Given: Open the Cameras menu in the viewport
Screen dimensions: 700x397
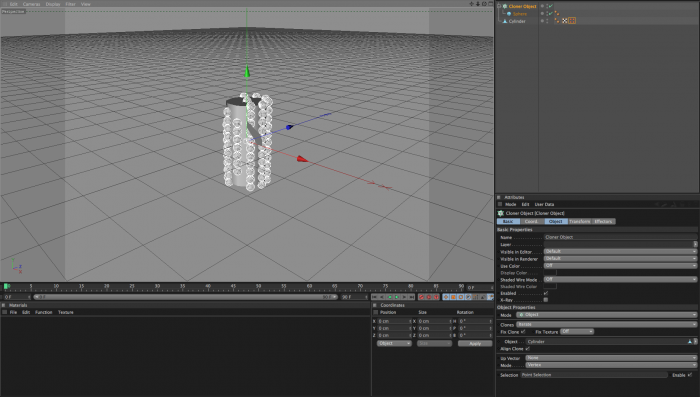Looking at the screenshot, I should pos(31,4).
